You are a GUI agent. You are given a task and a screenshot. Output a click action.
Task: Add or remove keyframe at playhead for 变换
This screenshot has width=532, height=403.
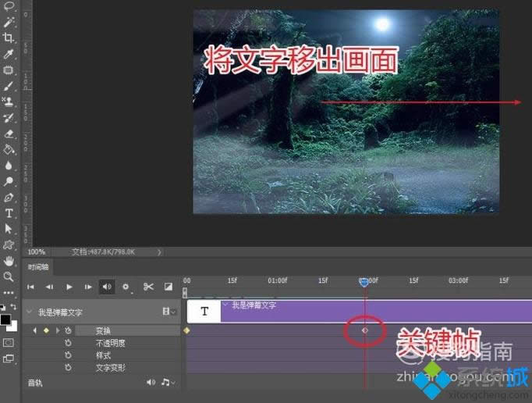pyautogui.click(x=47, y=330)
